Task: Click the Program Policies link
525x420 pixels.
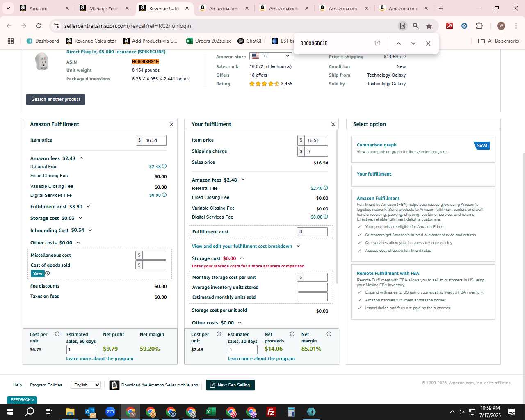Action: [46, 385]
